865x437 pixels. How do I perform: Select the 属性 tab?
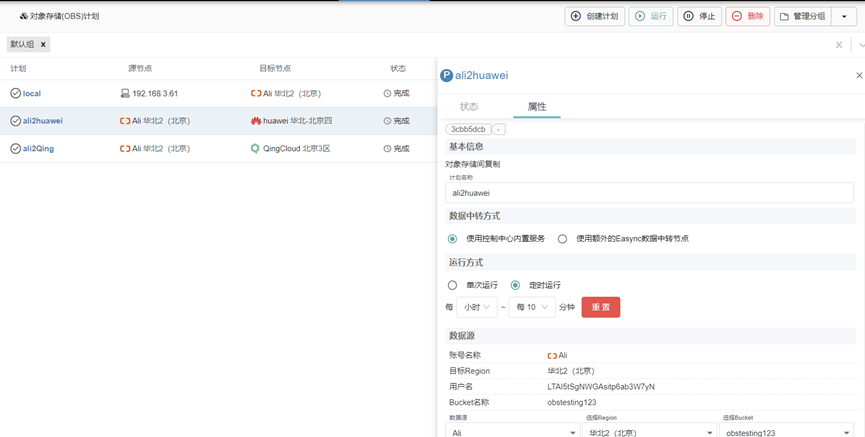(536, 106)
